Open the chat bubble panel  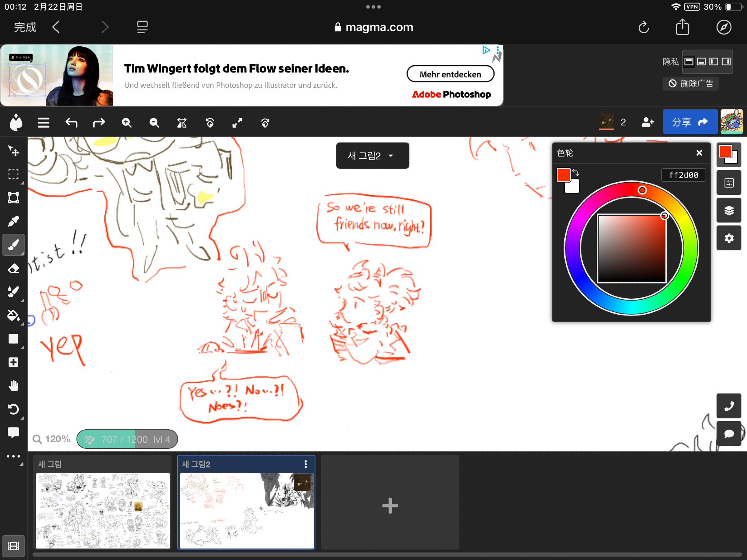729,434
